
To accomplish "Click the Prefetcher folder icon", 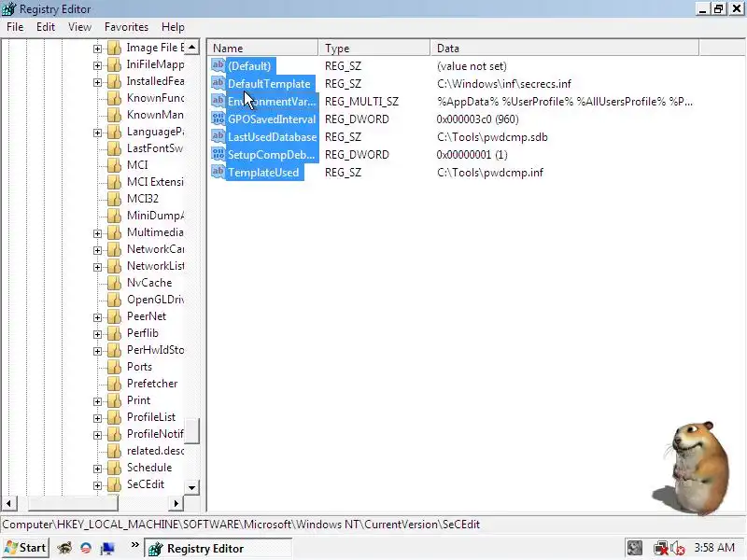I will pyautogui.click(x=114, y=384).
